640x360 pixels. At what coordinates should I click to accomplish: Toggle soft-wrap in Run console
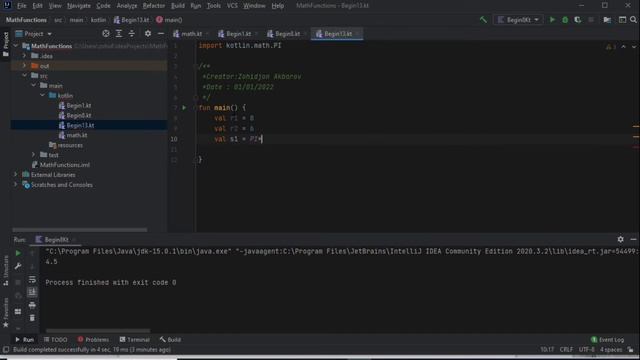coord(32,280)
